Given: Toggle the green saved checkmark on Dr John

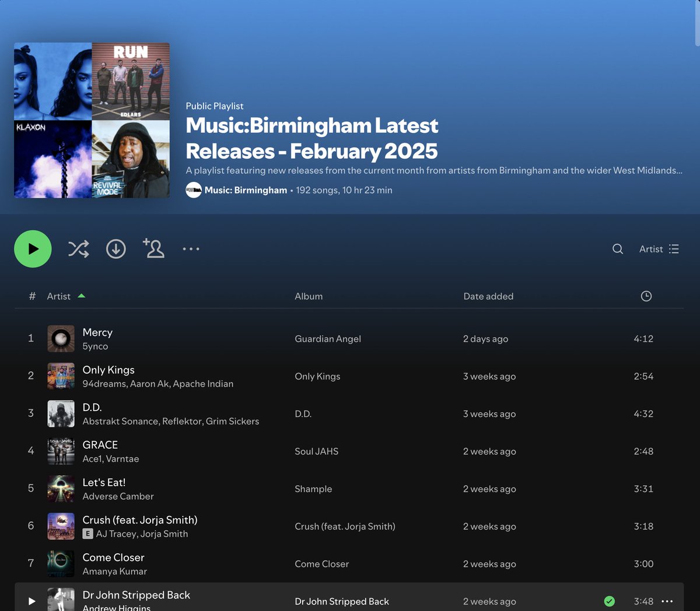Looking at the screenshot, I should pos(609,601).
